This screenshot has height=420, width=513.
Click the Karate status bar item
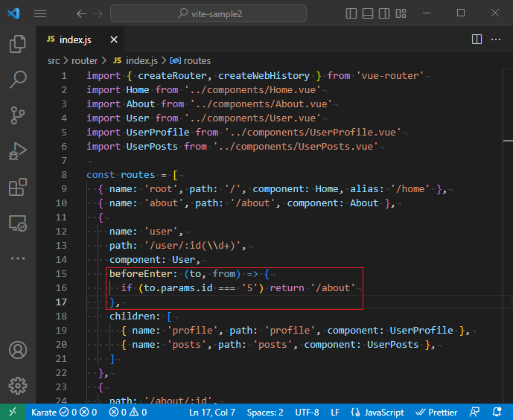point(64,413)
